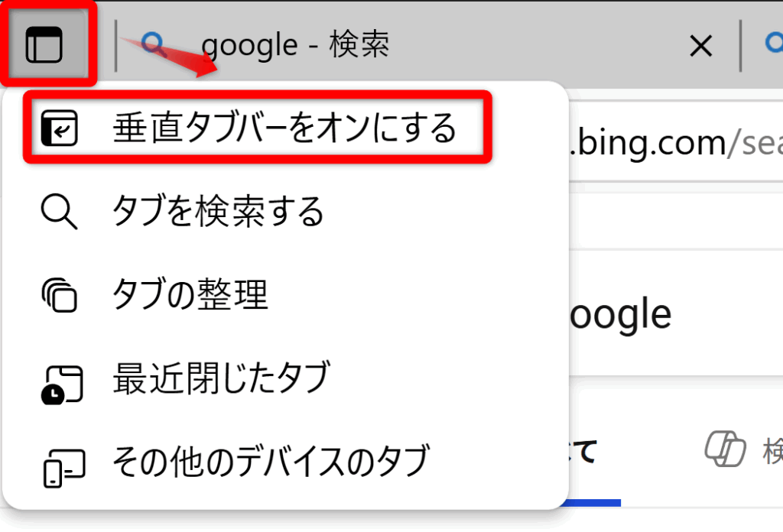This screenshot has width=783, height=532.
Task: Click the bing.com address bar
Action: 676,142
